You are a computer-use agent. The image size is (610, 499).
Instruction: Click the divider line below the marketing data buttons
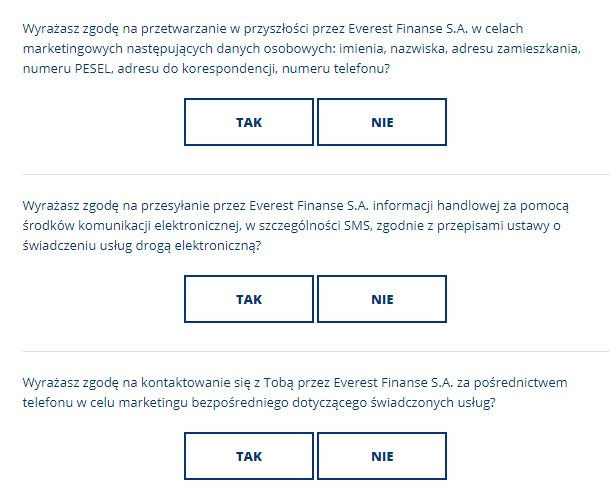click(316, 175)
